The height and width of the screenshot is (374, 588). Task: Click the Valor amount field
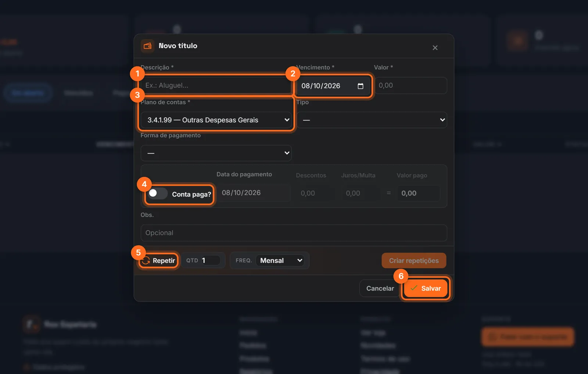point(411,86)
